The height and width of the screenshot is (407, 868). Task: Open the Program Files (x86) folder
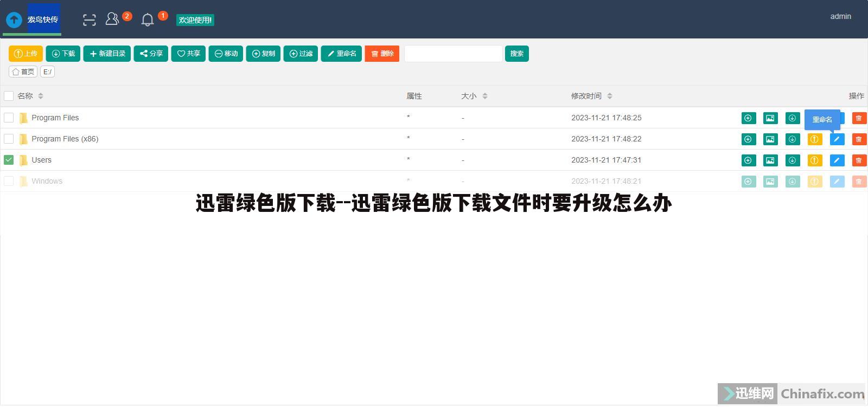click(65, 139)
